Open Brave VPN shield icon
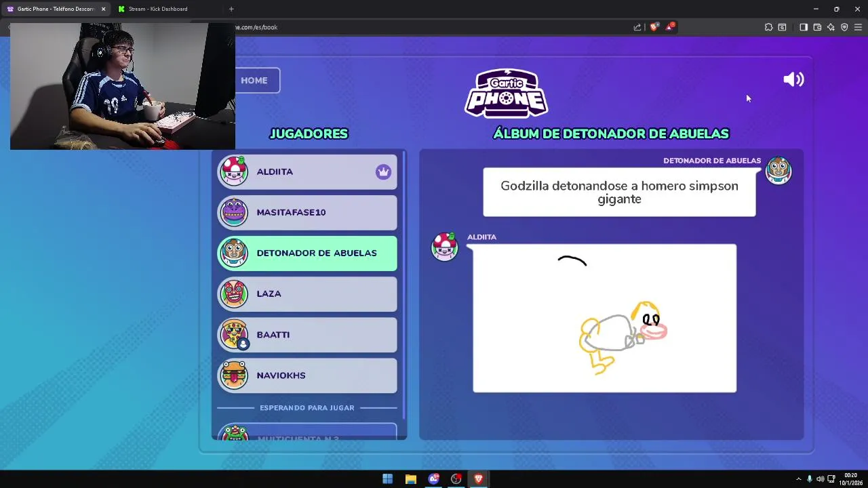Viewport: 868px width, 488px height. (x=844, y=27)
